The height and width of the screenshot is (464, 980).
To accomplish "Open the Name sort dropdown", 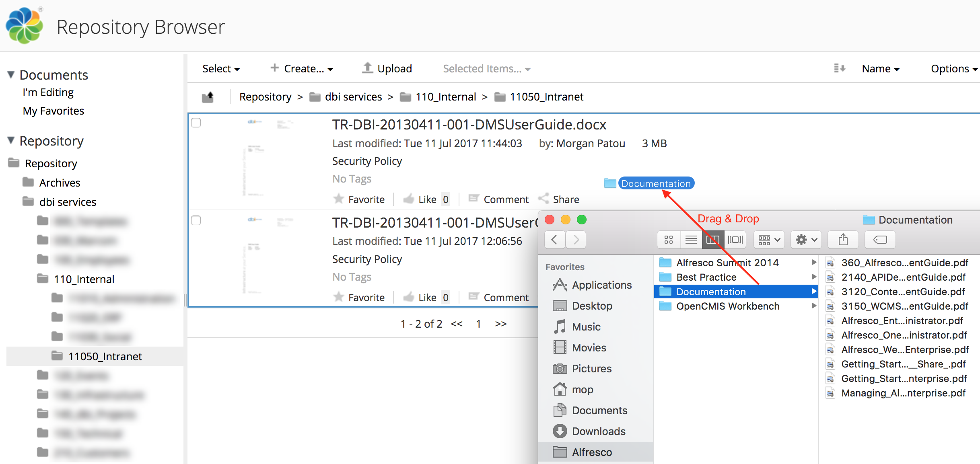I will [x=881, y=69].
